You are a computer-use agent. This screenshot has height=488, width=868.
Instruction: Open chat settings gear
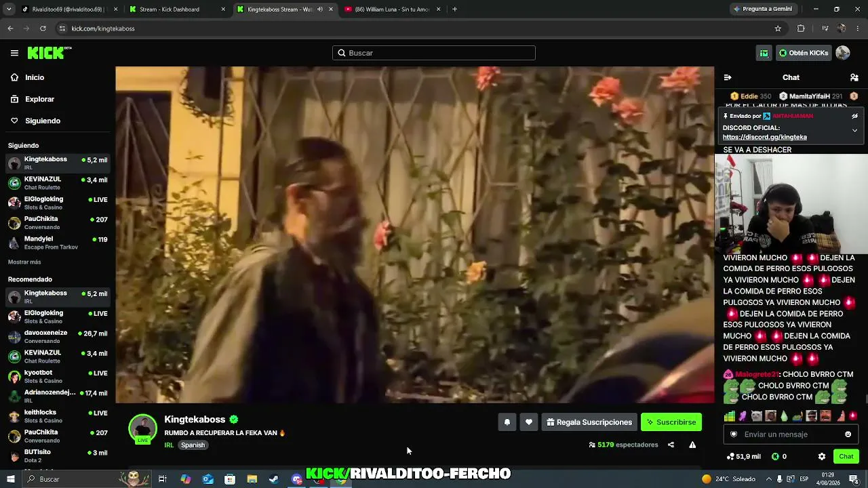[x=822, y=457]
